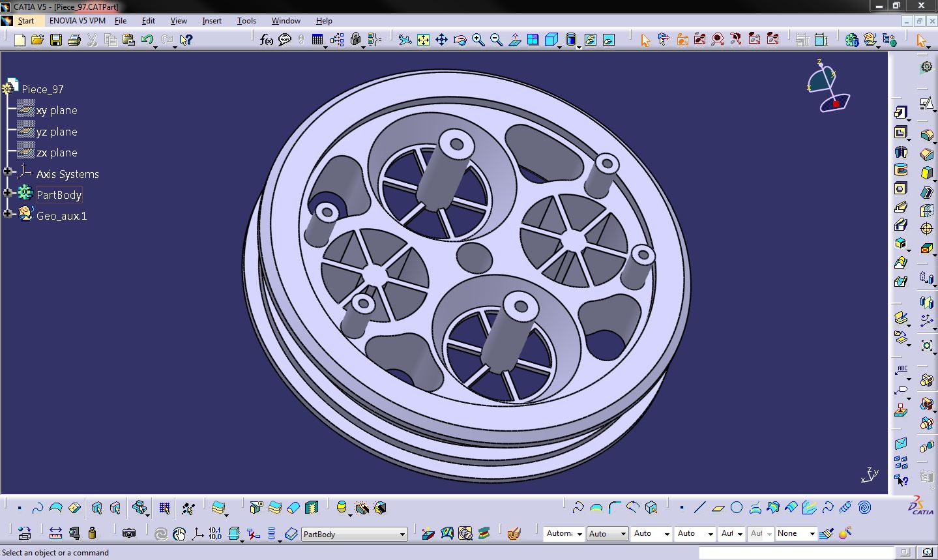Click the Hide/Show icon

point(590,40)
